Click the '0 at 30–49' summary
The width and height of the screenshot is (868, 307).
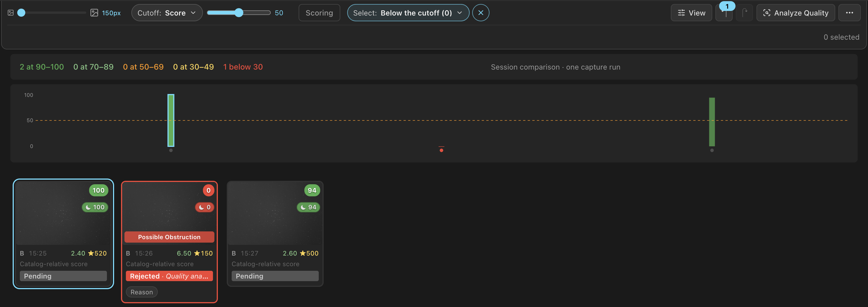[193, 67]
